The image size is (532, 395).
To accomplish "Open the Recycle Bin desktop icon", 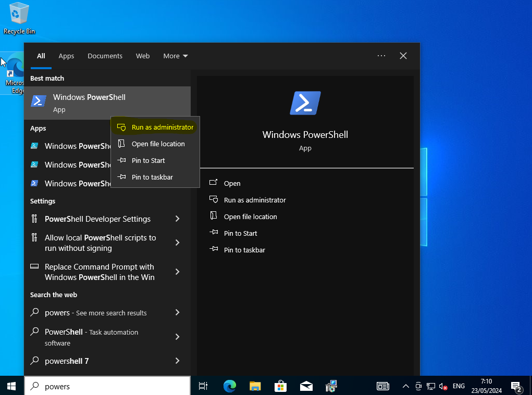I will point(19,19).
